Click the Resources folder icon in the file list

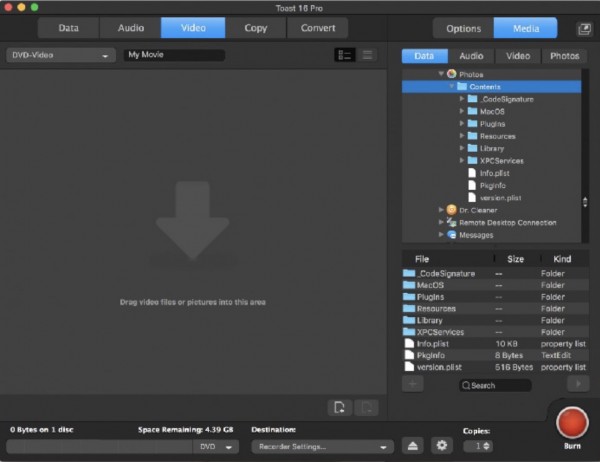click(x=409, y=309)
